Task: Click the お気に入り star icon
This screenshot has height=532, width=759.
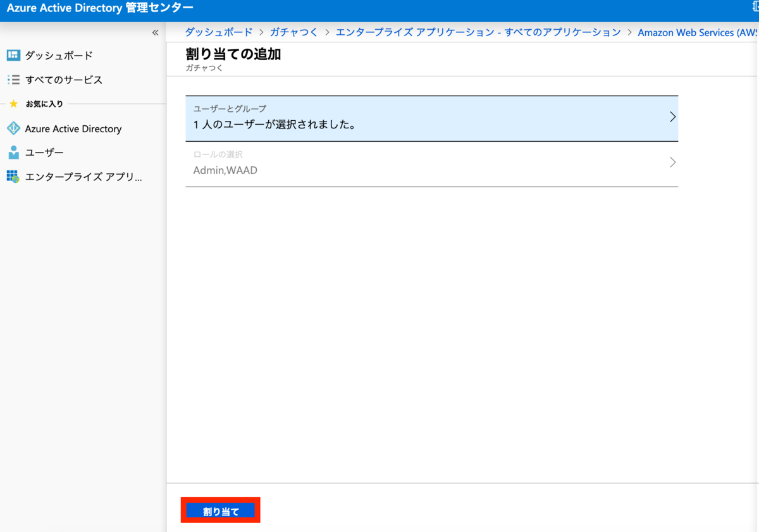Action: point(13,104)
